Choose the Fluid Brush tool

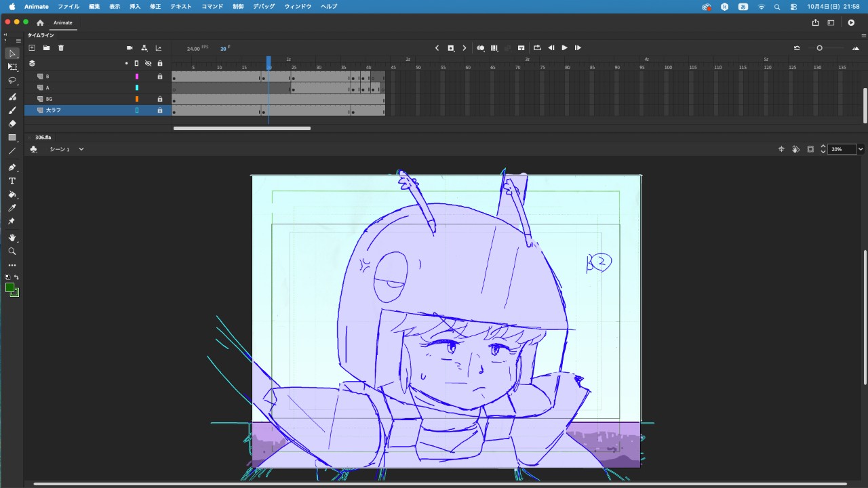[12, 97]
